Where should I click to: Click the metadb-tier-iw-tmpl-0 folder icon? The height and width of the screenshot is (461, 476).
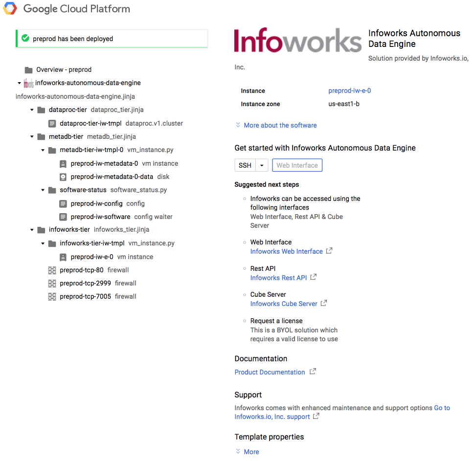pos(52,150)
